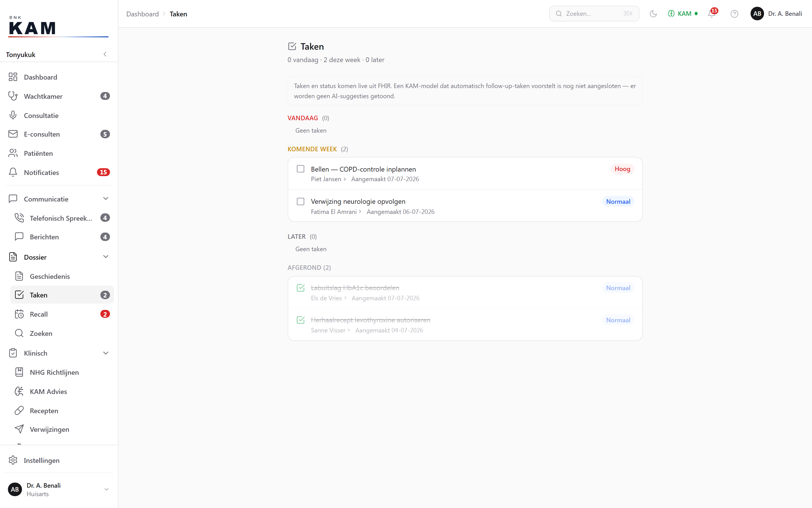Open Notificaties bell icon in sidebar
The height and width of the screenshot is (508, 812).
click(x=13, y=172)
